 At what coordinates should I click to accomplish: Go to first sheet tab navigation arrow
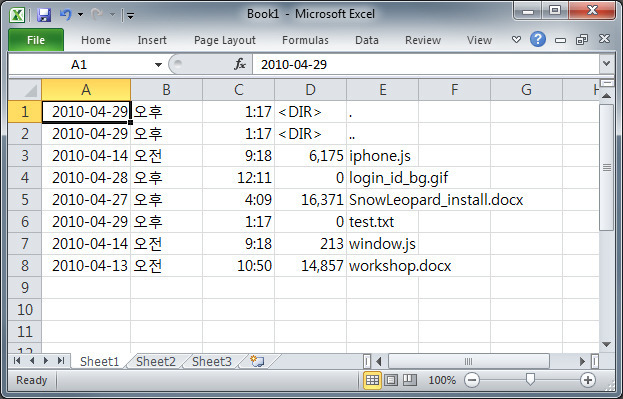tap(17, 361)
